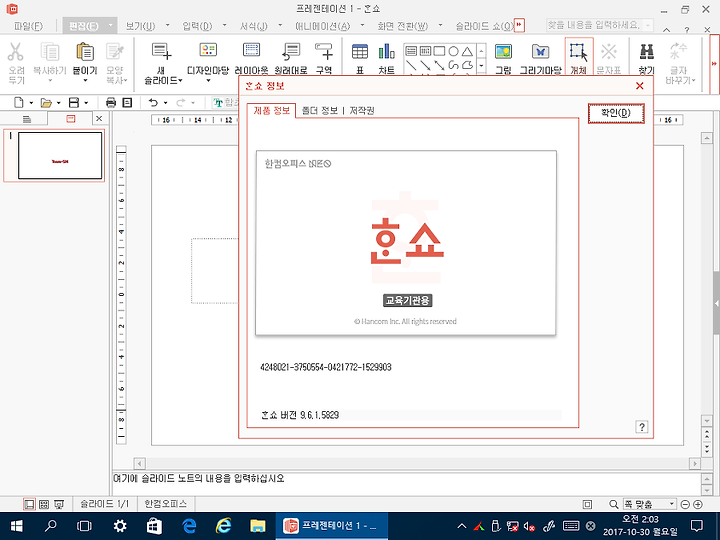Click the Slide Sorter view icon
Viewport: 720px width, 540px height.
(x=44, y=505)
